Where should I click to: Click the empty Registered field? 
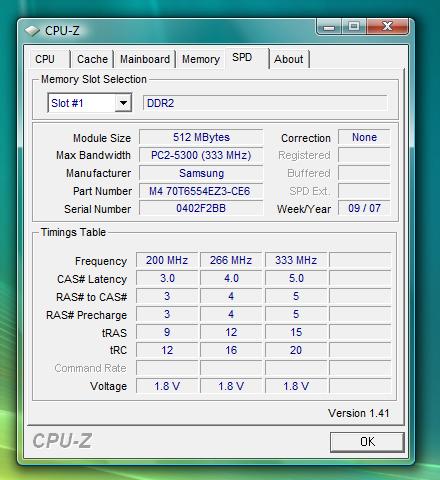coord(364,155)
